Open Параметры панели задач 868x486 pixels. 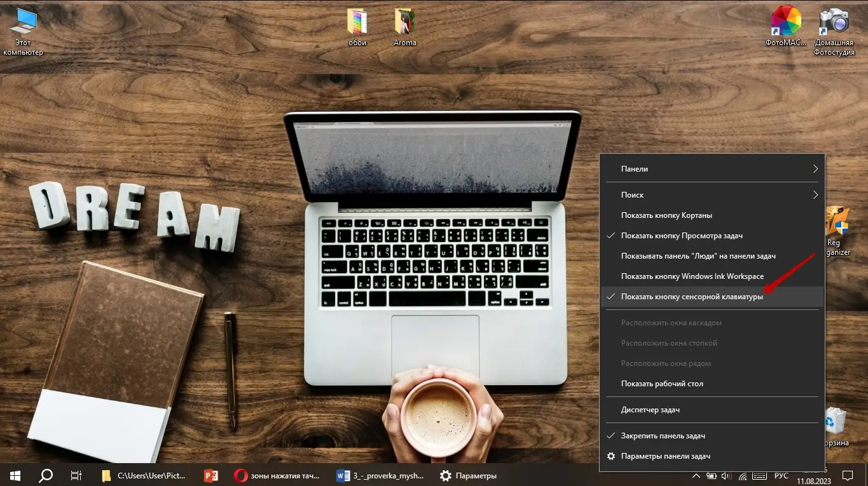coord(712,456)
